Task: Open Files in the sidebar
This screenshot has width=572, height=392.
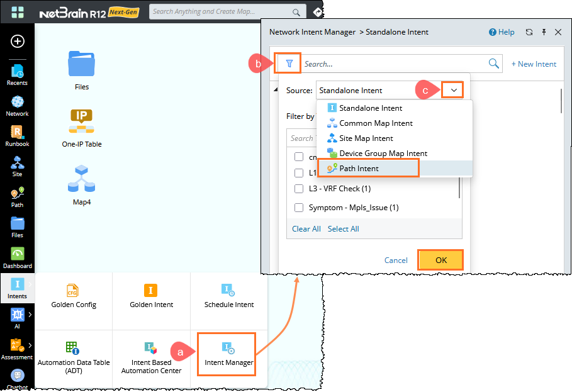Action: click(x=17, y=228)
